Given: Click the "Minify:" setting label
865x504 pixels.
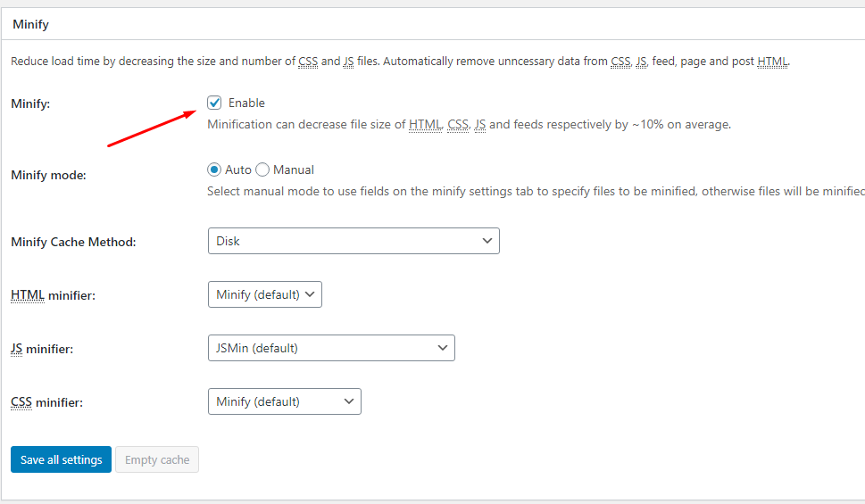Looking at the screenshot, I should pyautogui.click(x=30, y=103).
